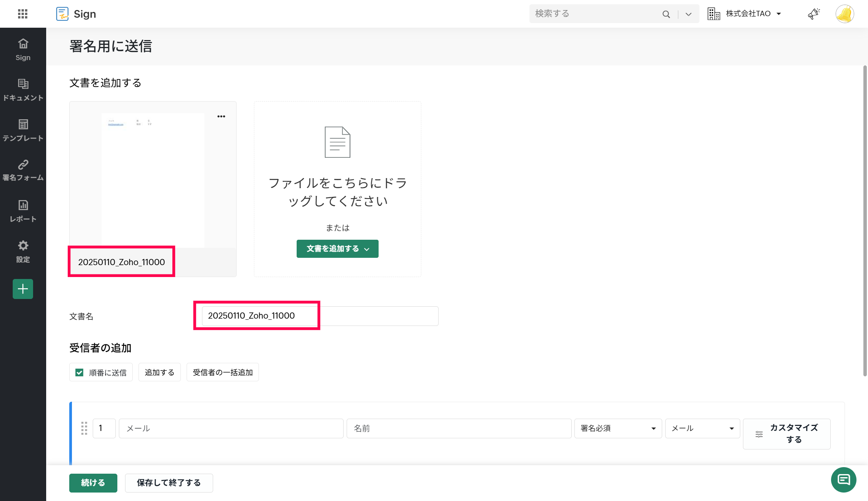This screenshot has height=501, width=868.
Task: Click the 続ける button
Action: click(x=93, y=483)
